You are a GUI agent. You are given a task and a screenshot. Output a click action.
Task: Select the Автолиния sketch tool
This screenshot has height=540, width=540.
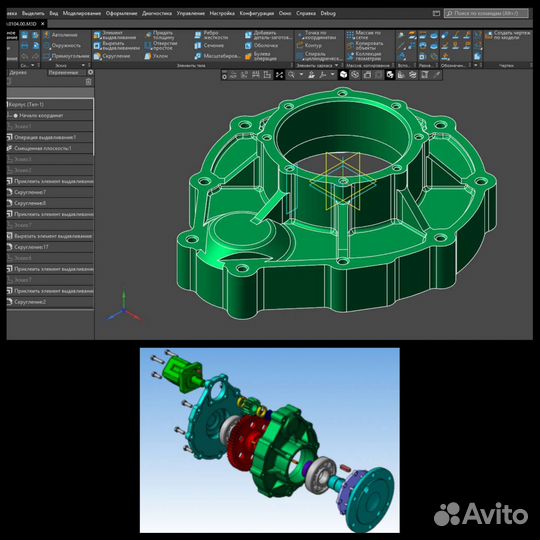point(60,35)
